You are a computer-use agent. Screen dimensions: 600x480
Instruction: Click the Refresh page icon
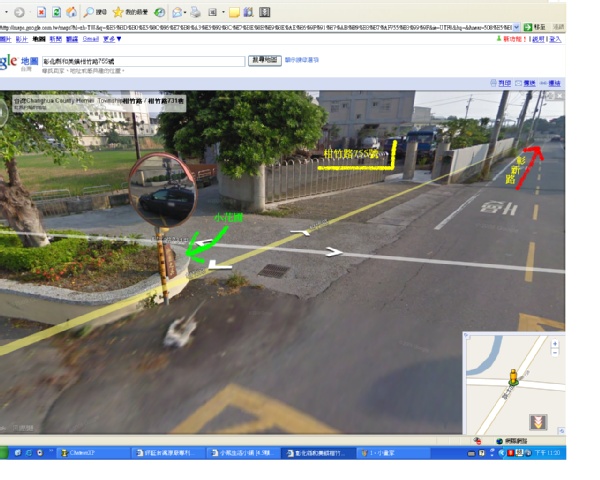pos(54,12)
